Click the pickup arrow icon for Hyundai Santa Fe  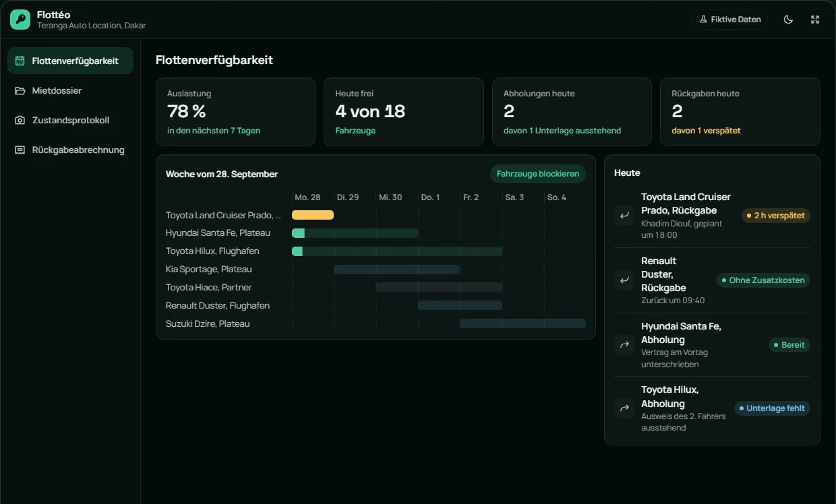[x=624, y=345]
